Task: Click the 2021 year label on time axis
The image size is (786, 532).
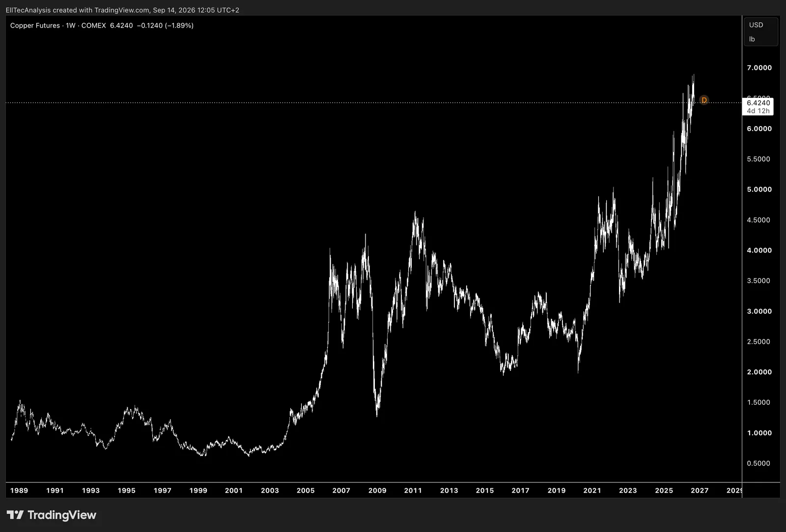Action: [592, 490]
